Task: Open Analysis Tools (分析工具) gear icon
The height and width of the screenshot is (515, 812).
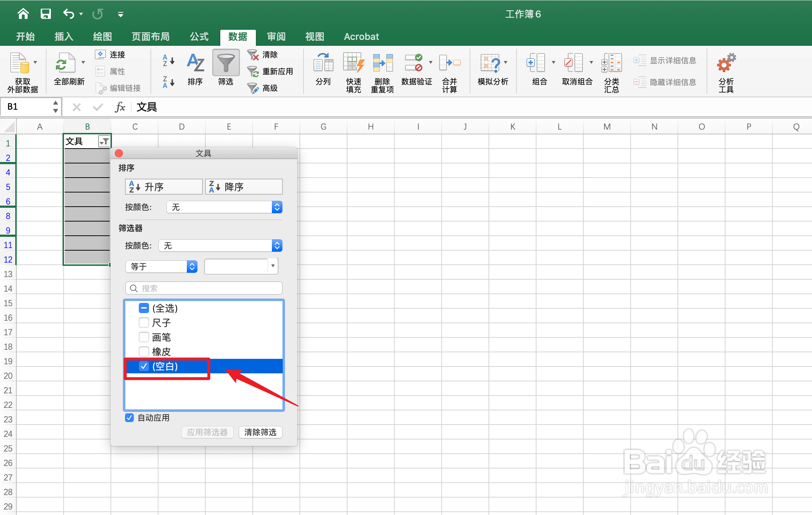Action: tap(726, 63)
